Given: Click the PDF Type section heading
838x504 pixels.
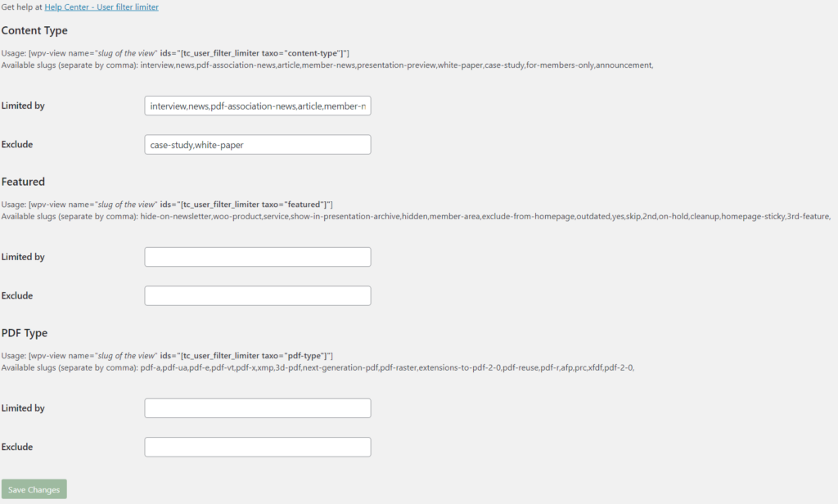Looking at the screenshot, I should click(x=25, y=333).
